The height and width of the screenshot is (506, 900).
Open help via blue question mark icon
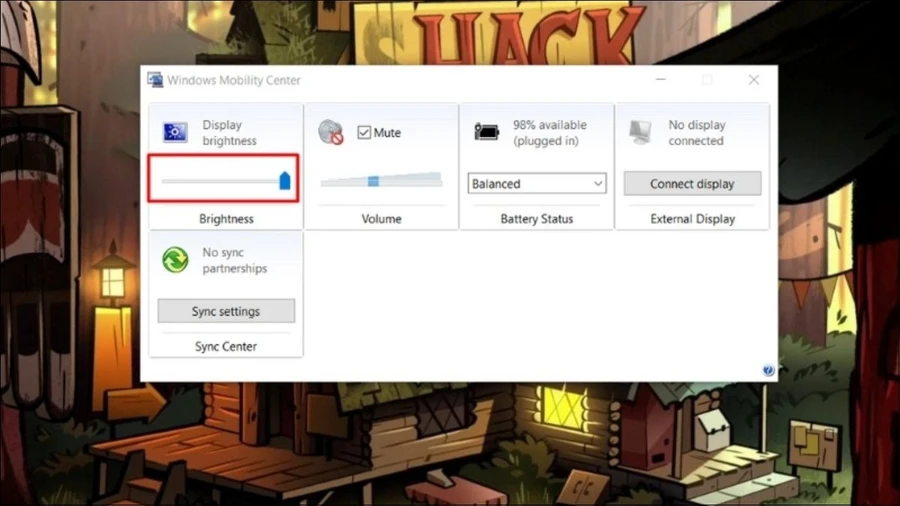[769, 370]
